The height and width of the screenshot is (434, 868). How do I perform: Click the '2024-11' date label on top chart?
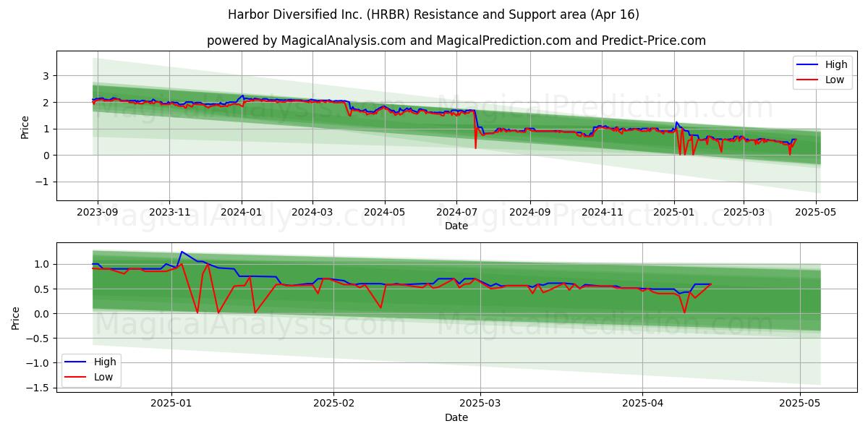coord(603,213)
